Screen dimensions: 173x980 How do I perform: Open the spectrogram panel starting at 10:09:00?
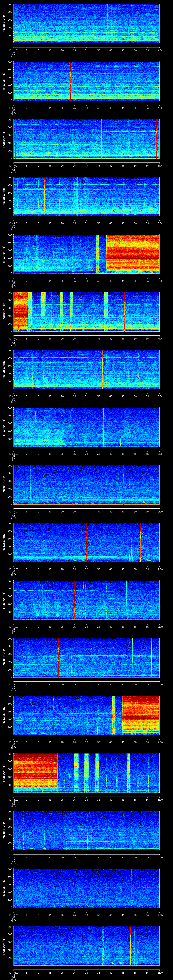click(x=86, y=485)
